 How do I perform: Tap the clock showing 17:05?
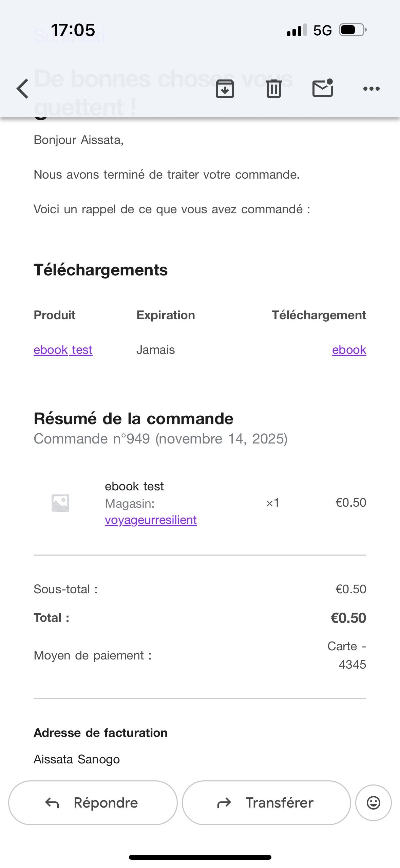(73, 30)
